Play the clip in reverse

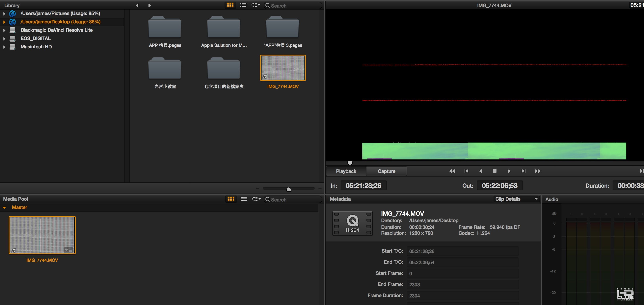480,171
